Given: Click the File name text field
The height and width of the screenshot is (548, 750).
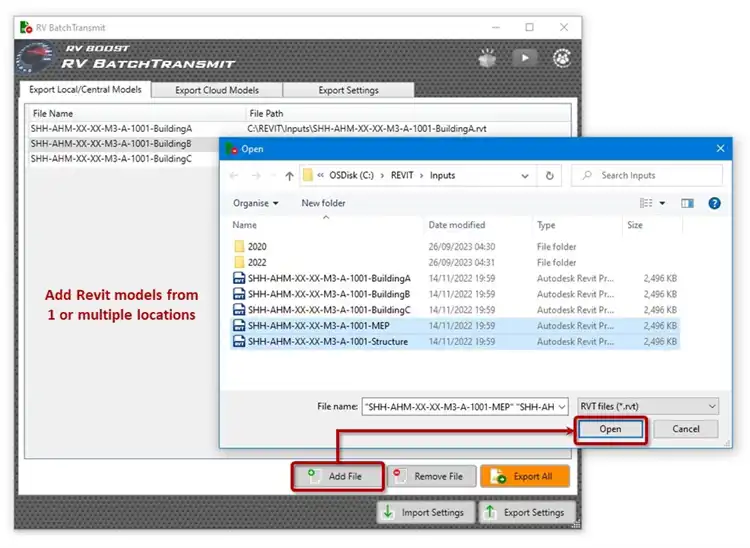Looking at the screenshot, I should 459,407.
